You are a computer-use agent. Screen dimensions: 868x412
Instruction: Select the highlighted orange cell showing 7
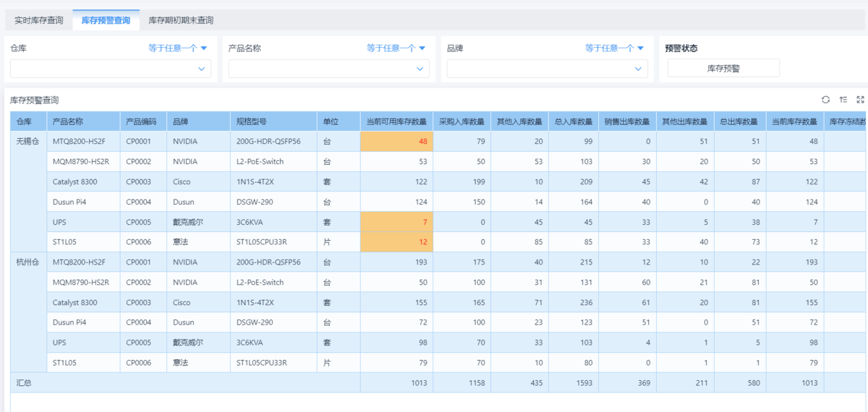coord(396,222)
